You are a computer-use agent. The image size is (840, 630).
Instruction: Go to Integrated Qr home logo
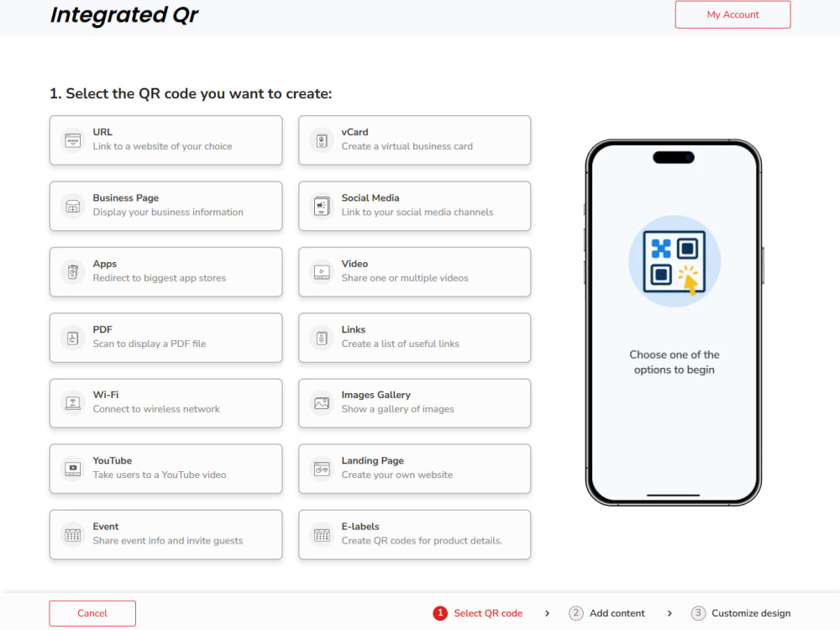pyautogui.click(x=124, y=15)
